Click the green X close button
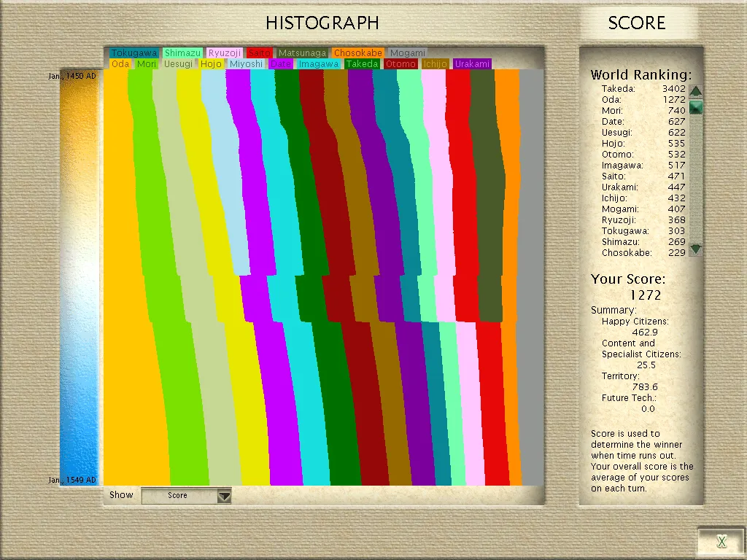Viewport: 747px width, 560px height. [721, 541]
